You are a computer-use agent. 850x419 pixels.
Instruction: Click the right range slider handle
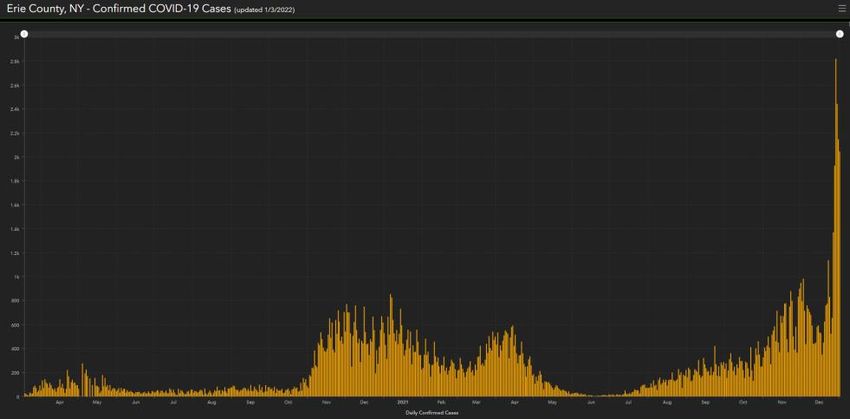click(840, 34)
